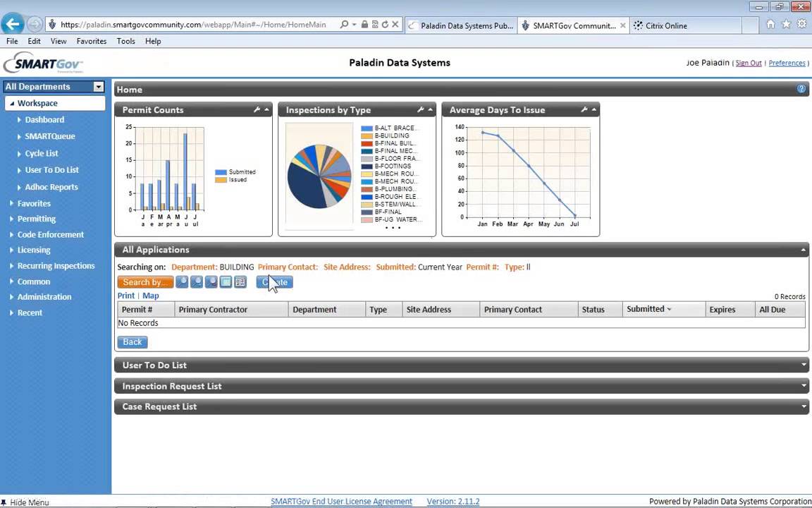Collapse the Inspections by Type widget arrow

(x=431, y=110)
